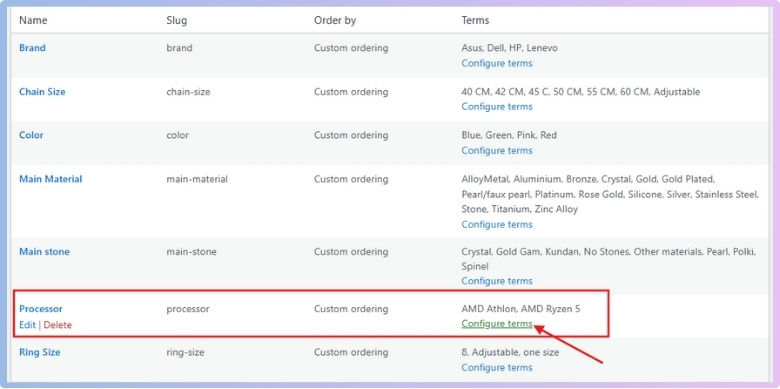Screen dimensions: 780x389
Task: Select the slug text 'ring-size'
Action: click(186, 352)
